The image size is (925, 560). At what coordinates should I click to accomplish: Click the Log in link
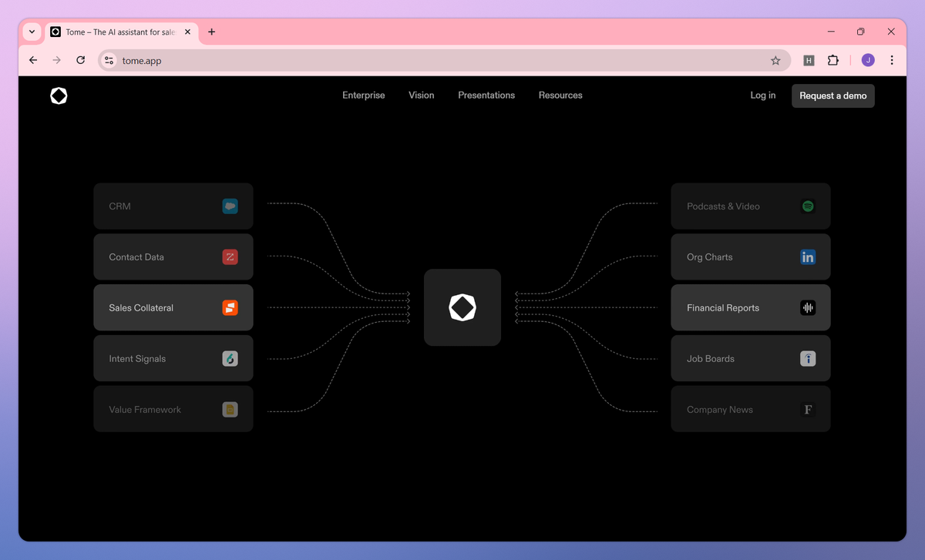point(762,95)
